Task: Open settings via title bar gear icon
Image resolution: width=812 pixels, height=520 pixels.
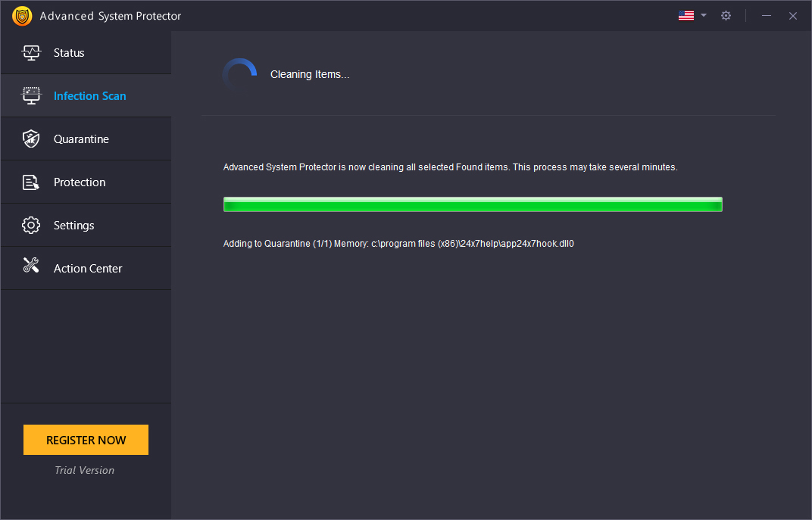Action: point(726,16)
